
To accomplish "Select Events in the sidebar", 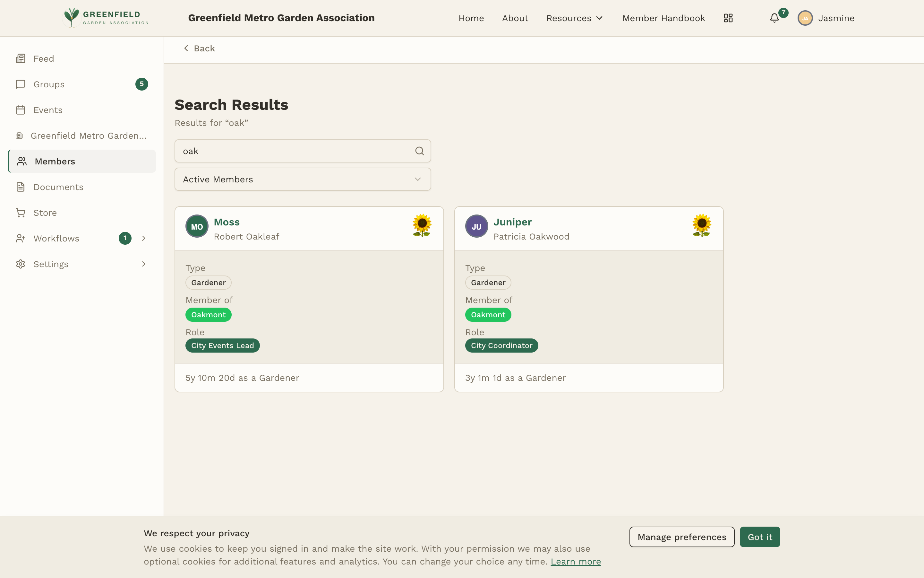I will 82,110.
